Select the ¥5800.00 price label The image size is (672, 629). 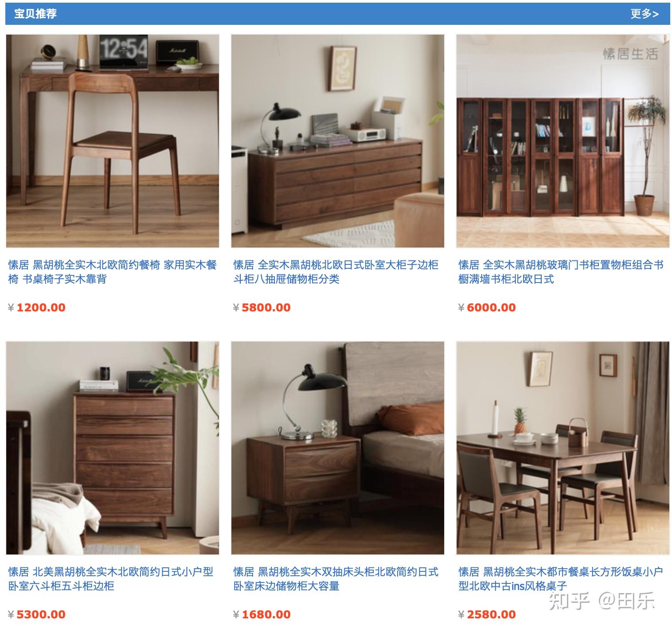(262, 307)
